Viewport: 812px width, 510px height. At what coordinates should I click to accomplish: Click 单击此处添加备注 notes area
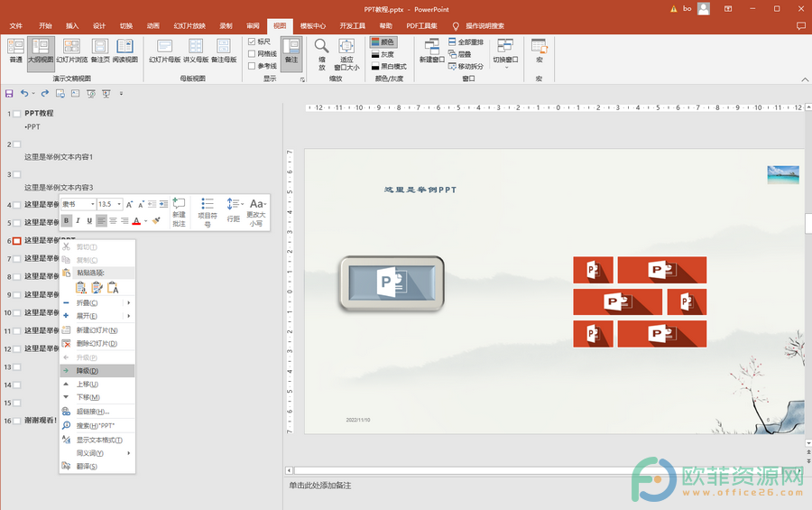[320, 486]
